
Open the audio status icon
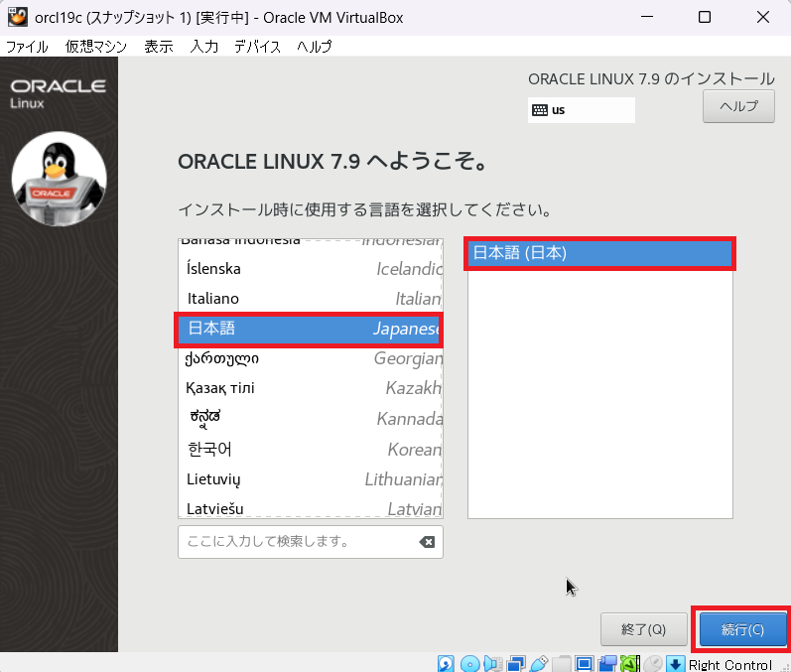tap(493, 663)
